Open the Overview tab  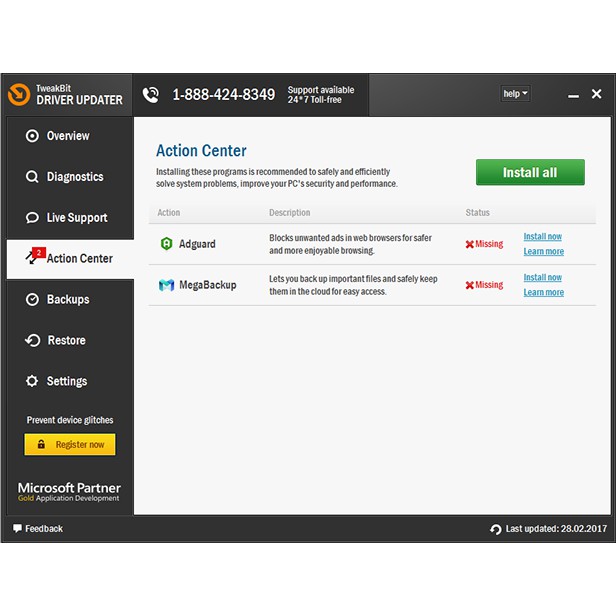point(68,136)
